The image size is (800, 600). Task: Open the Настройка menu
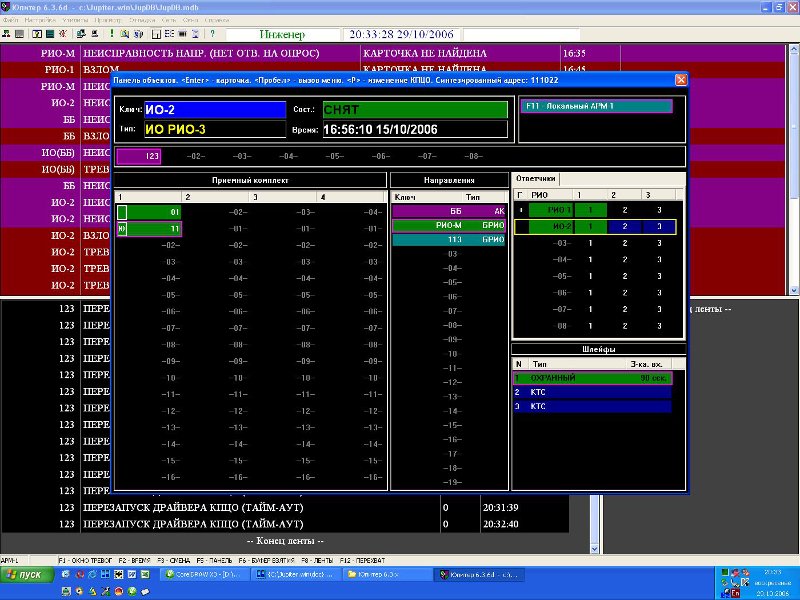pyautogui.click(x=40, y=20)
